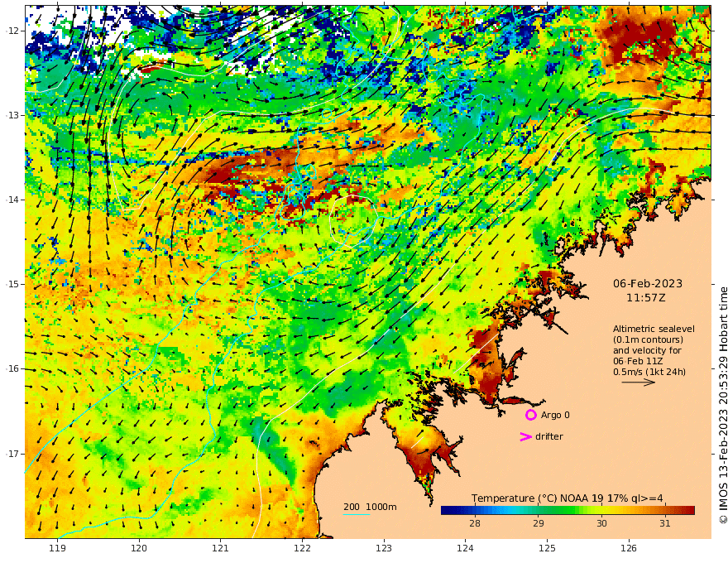Click latitude label -12
The image size is (728, 563).
click(12, 31)
